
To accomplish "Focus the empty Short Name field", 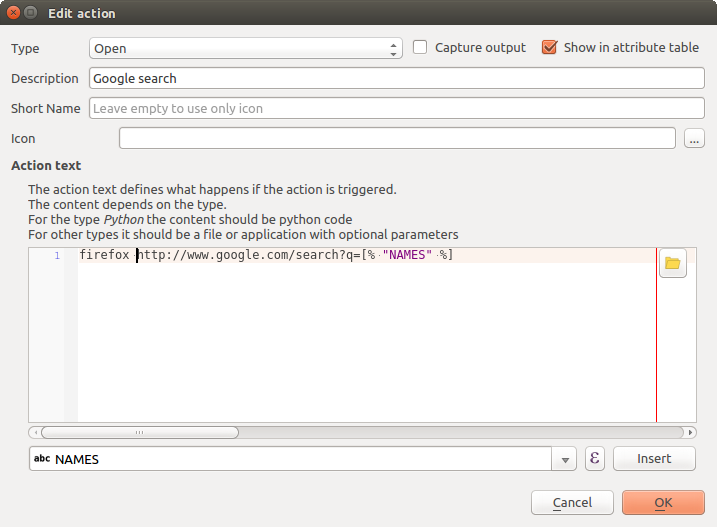I will pyautogui.click(x=396, y=108).
